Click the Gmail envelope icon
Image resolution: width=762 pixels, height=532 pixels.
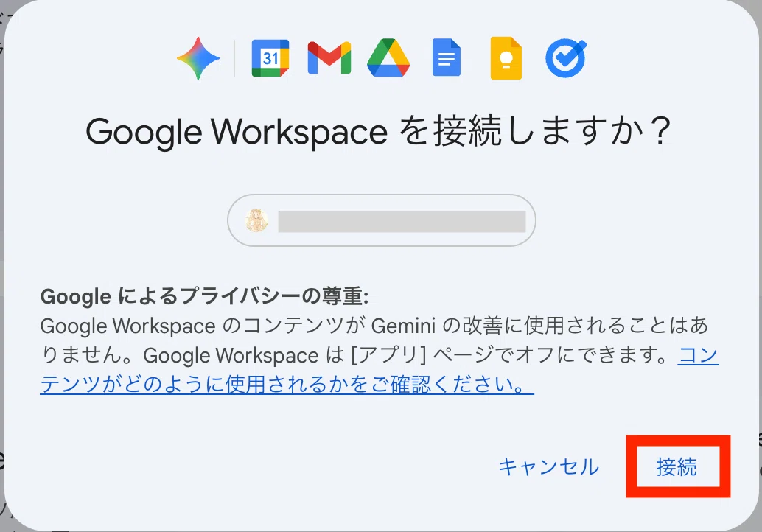click(x=329, y=57)
